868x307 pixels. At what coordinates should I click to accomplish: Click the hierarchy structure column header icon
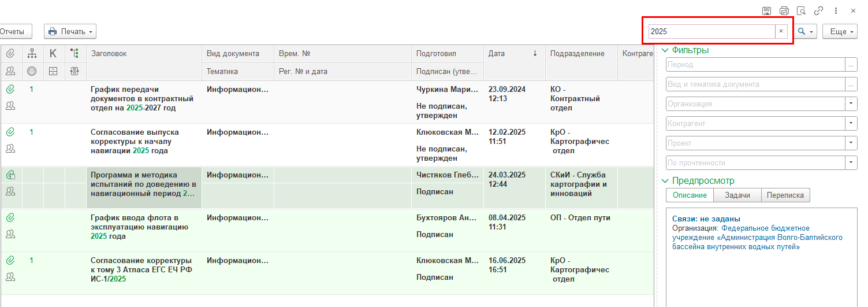[x=32, y=54]
